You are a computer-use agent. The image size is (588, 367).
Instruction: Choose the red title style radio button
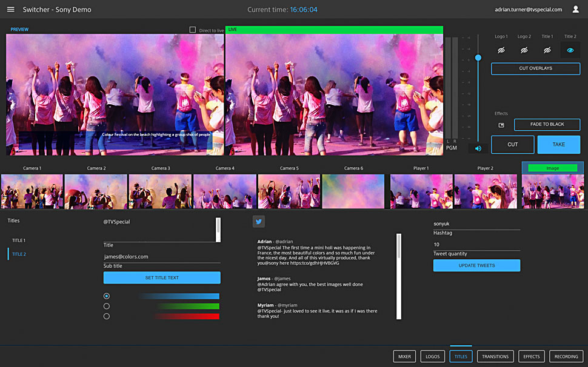(107, 316)
